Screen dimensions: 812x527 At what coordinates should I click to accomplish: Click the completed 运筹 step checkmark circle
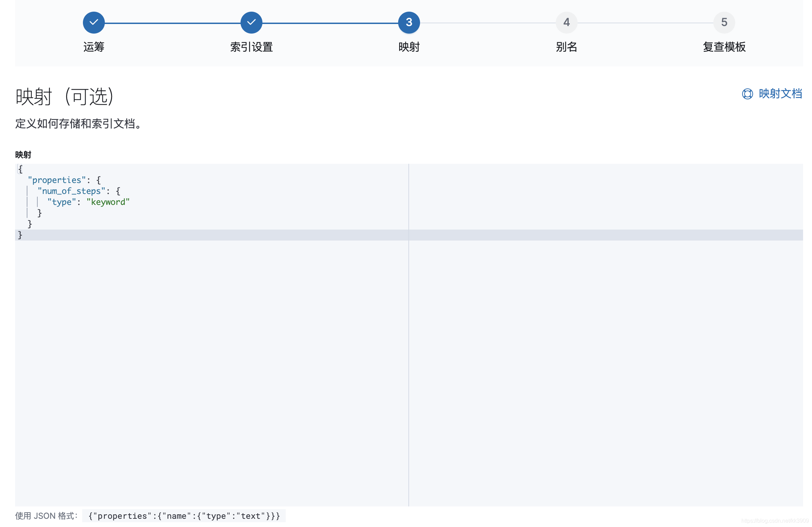pos(94,23)
